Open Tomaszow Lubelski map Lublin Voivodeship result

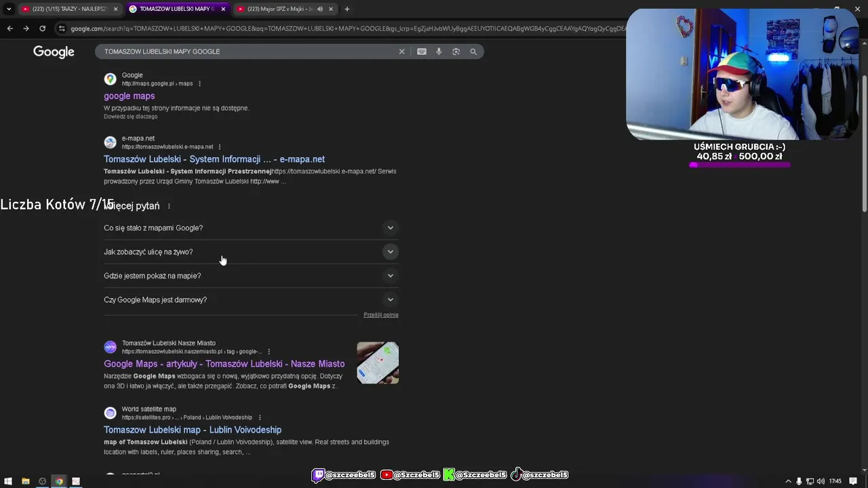[193, 430]
